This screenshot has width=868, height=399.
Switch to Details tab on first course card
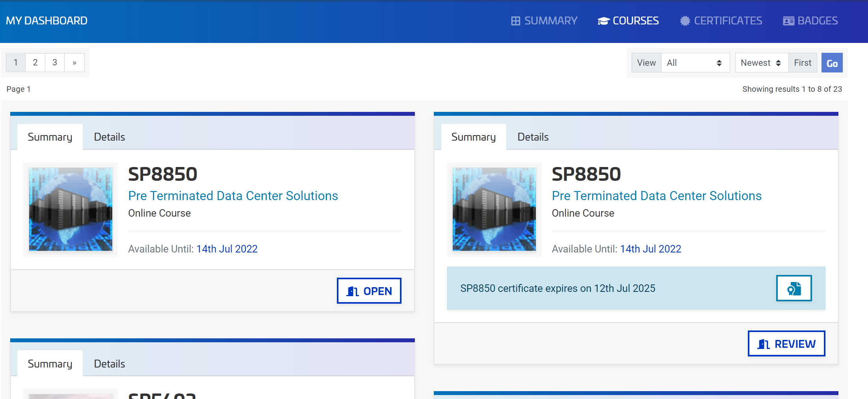[109, 137]
